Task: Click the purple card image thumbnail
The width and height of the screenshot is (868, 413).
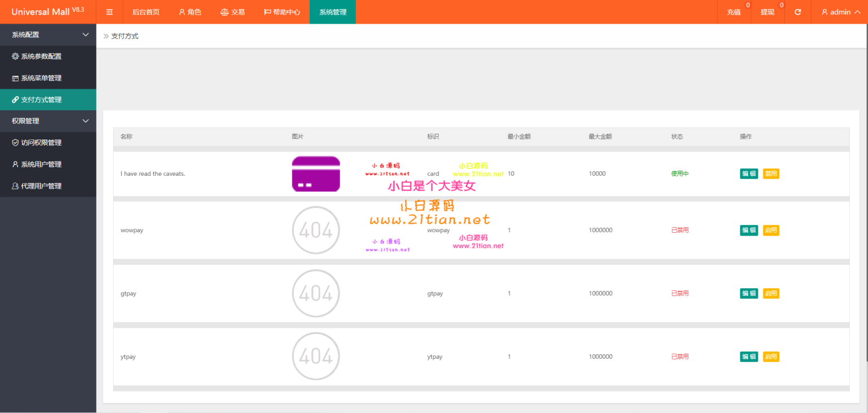Action: click(x=315, y=173)
